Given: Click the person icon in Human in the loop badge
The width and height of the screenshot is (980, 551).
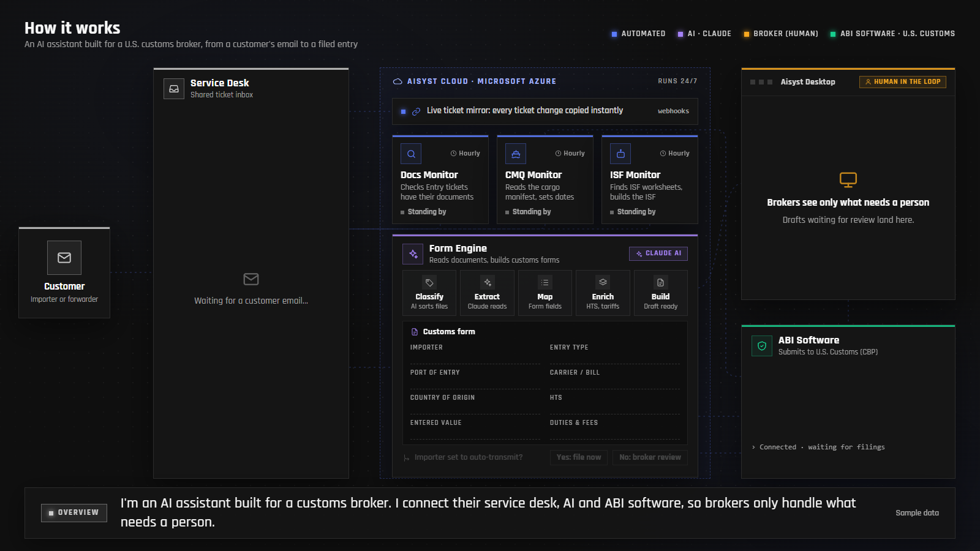Looking at the screenshot, I should [868, 82].
